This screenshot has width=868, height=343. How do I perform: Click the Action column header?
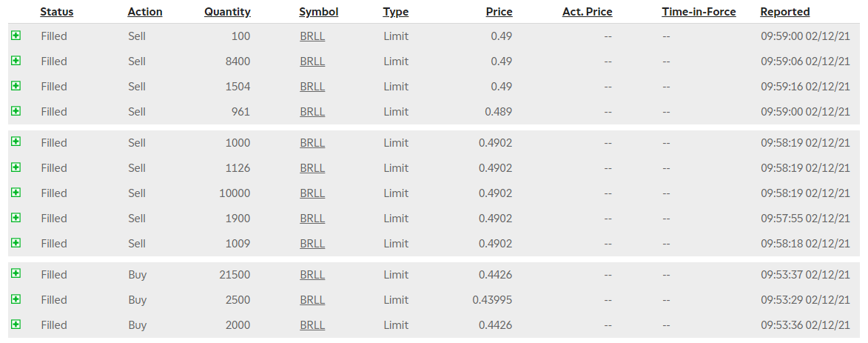click(x=144, y=12)
